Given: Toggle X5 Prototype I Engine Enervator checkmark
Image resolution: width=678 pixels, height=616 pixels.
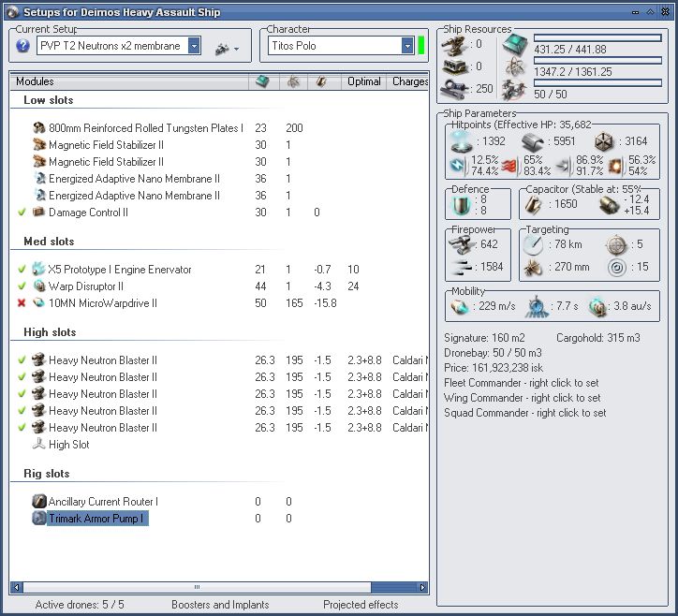Looking at the screenshot, I should pos(22,269).
